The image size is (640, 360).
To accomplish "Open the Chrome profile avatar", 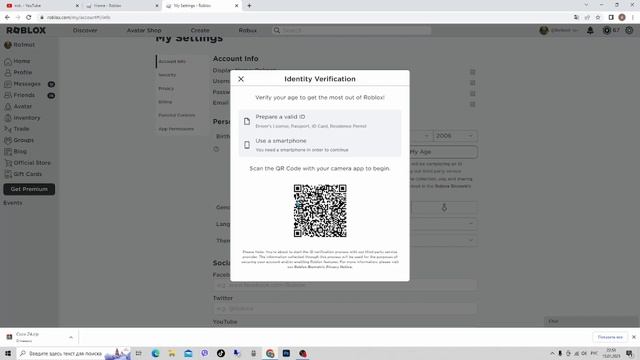I will pos(622,18).
